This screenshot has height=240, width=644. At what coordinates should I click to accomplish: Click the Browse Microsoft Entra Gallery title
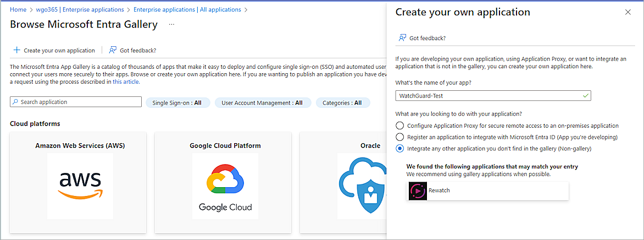(x=84, y=24)
